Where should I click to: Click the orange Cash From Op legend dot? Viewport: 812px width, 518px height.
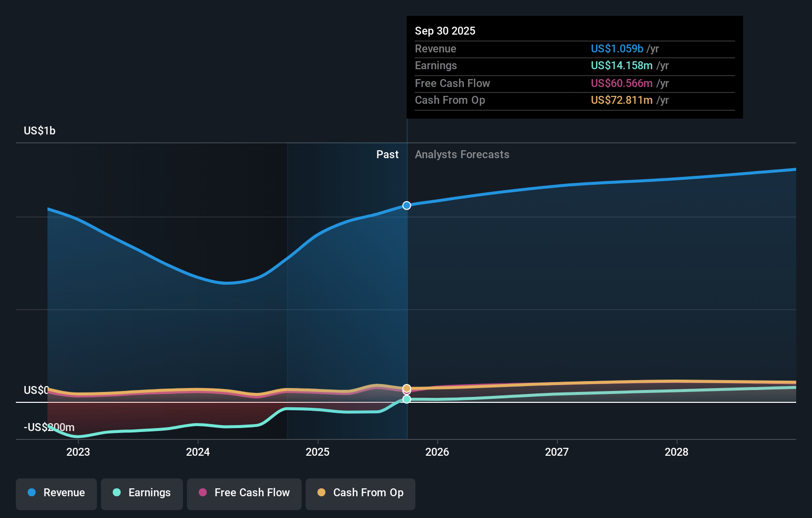(321, 493)
